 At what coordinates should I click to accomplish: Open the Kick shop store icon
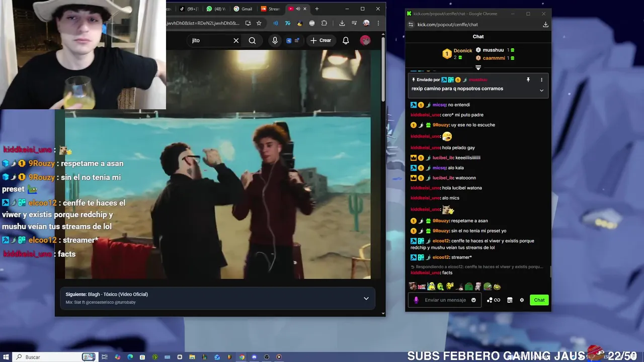point(510,300)
